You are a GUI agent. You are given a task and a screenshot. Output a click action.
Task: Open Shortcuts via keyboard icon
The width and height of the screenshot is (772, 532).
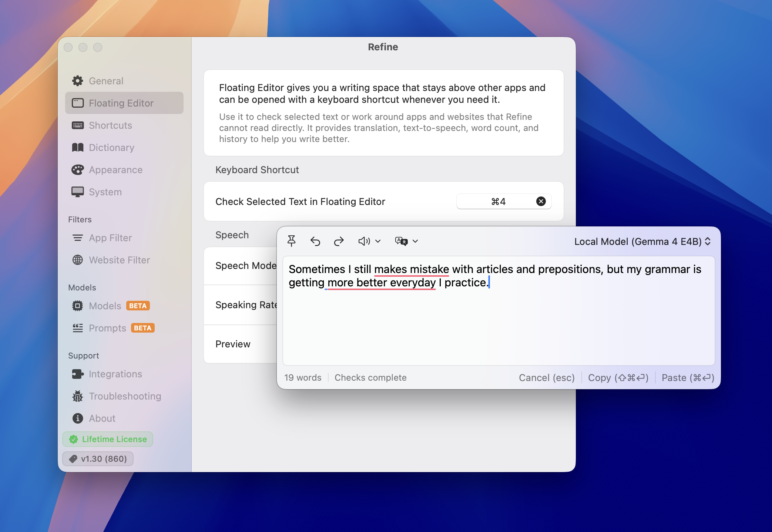pos(78,125)
